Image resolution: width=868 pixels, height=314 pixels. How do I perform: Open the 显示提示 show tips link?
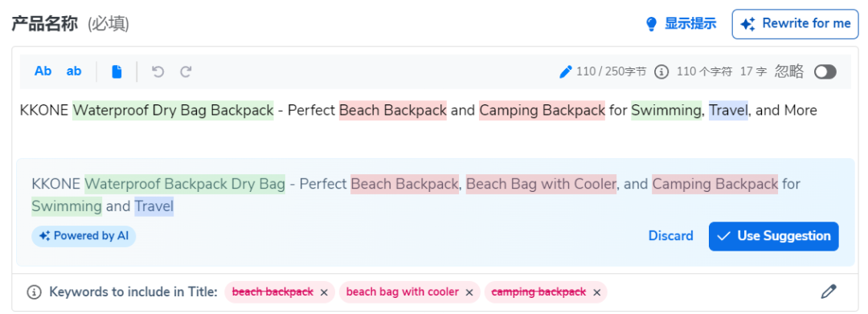[681, 24]
